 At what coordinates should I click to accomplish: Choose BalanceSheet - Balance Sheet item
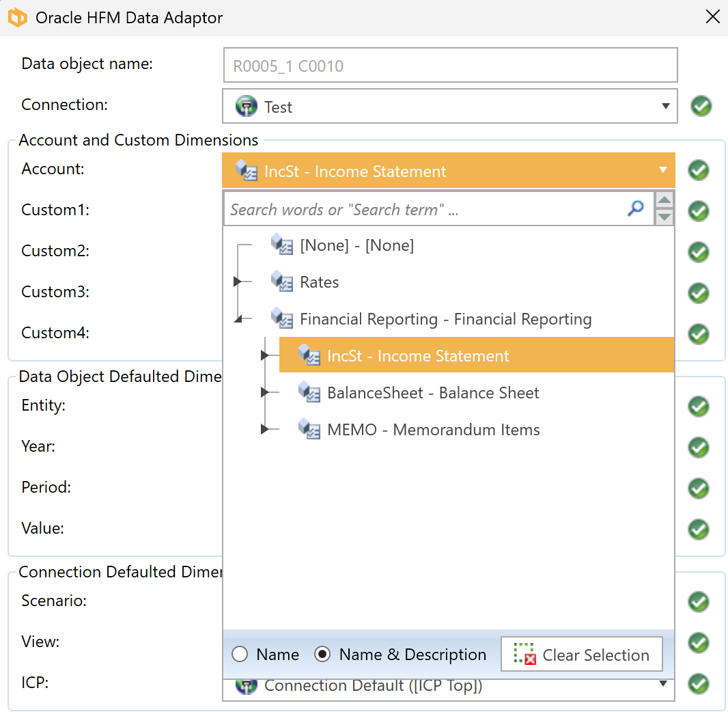point(433,393)
